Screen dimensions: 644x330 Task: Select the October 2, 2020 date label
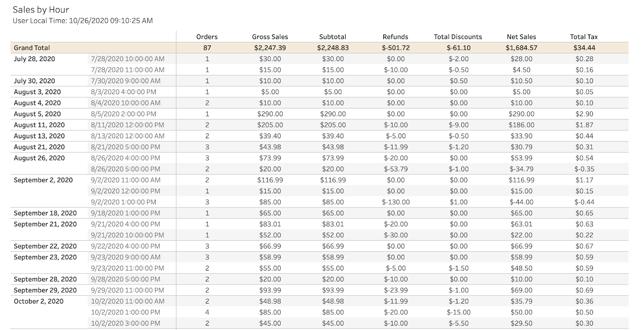pos(39,301)
